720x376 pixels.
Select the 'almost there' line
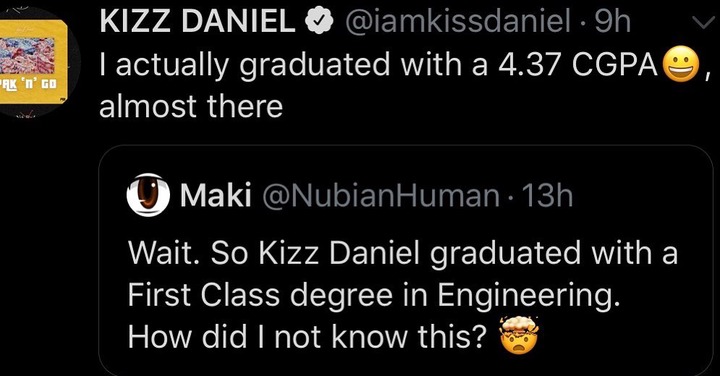pyautogui.click(x=191, y=106)
